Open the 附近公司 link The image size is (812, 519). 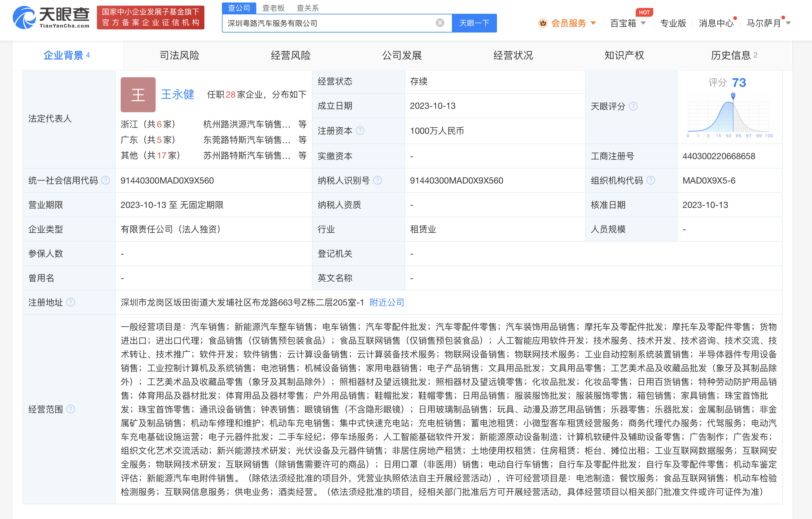[387, 302]
